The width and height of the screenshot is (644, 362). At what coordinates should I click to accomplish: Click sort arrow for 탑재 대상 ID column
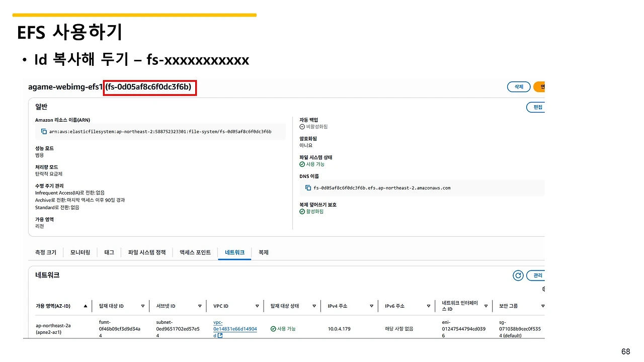pos(143,306)
